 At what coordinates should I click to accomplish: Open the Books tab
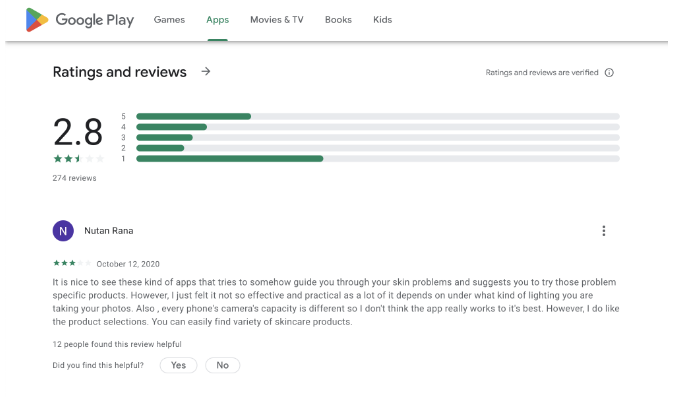pyautogui.click(x=338, y=20)
